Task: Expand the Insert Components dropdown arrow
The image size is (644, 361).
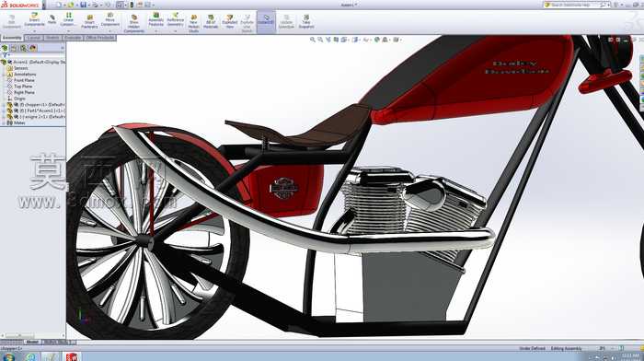Action: coord(35,30)
